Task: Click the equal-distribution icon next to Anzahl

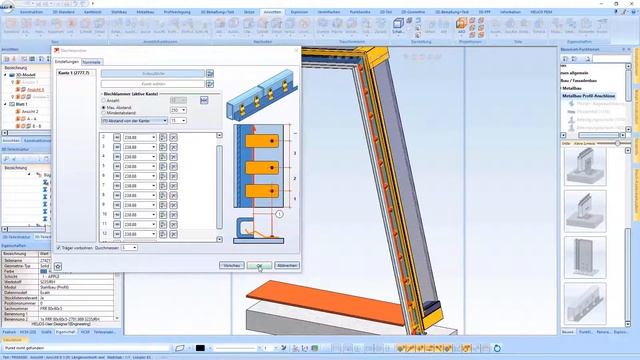Action: pos(204,100)
